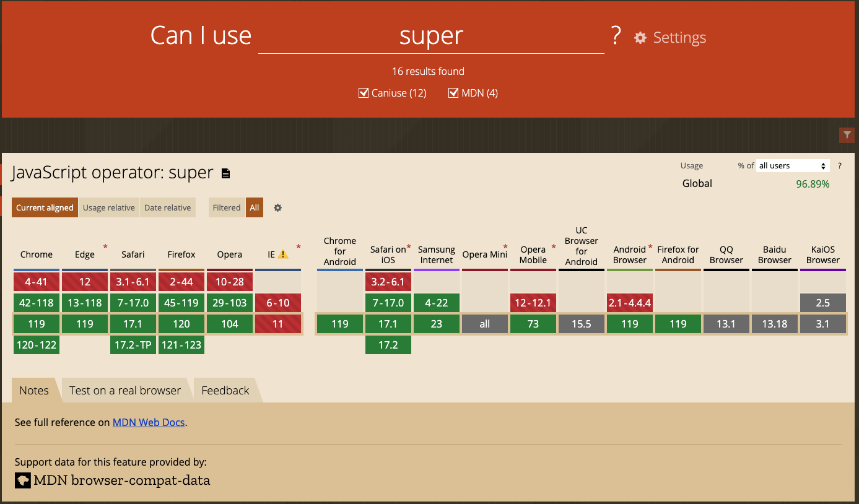The width and height of the screenshot is (859, 504).
Task: Open the all users dropdown
Action: coord(793,166)
